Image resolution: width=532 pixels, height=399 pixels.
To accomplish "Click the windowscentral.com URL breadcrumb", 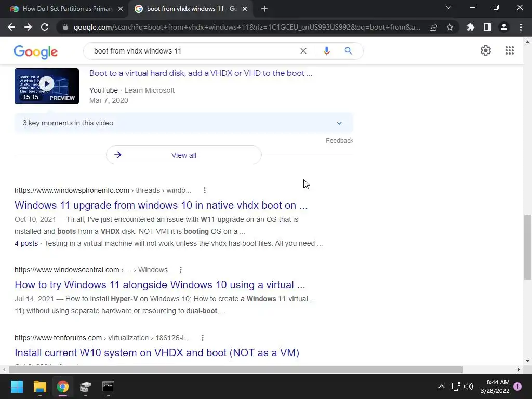I will pos(91,270).
